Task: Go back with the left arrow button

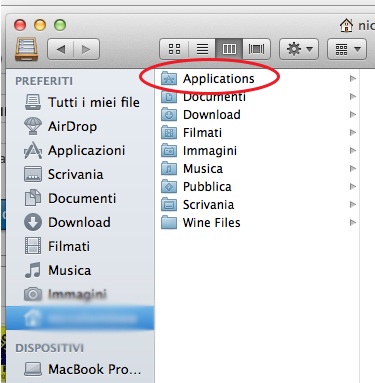Action: coord(61,49)
